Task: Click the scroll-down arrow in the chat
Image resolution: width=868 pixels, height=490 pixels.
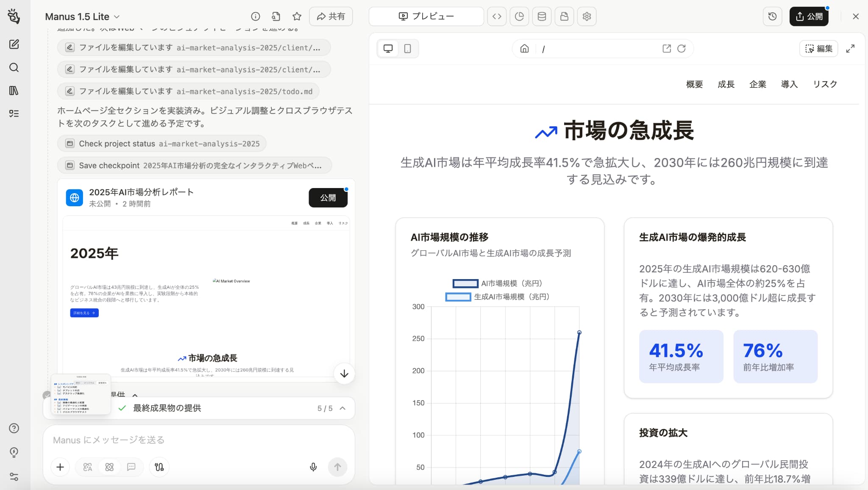Action: [x=344, y=374]
